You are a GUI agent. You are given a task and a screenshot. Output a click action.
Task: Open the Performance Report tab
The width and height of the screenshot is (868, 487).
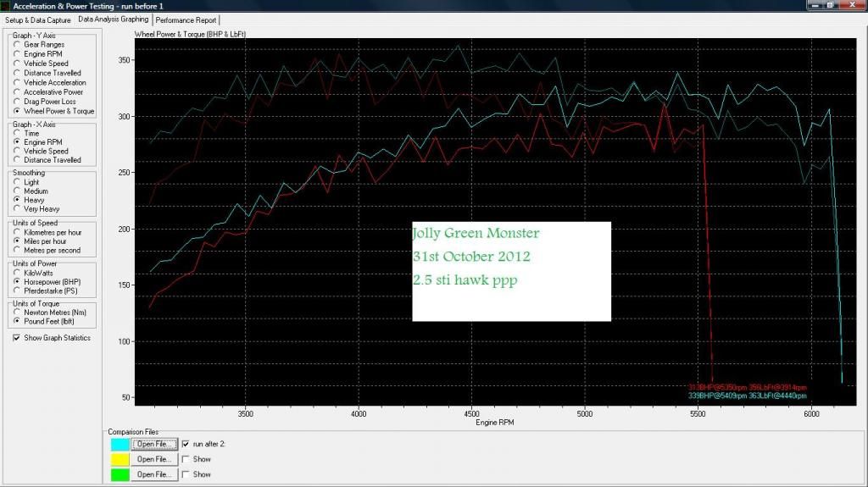coord(186,19)
